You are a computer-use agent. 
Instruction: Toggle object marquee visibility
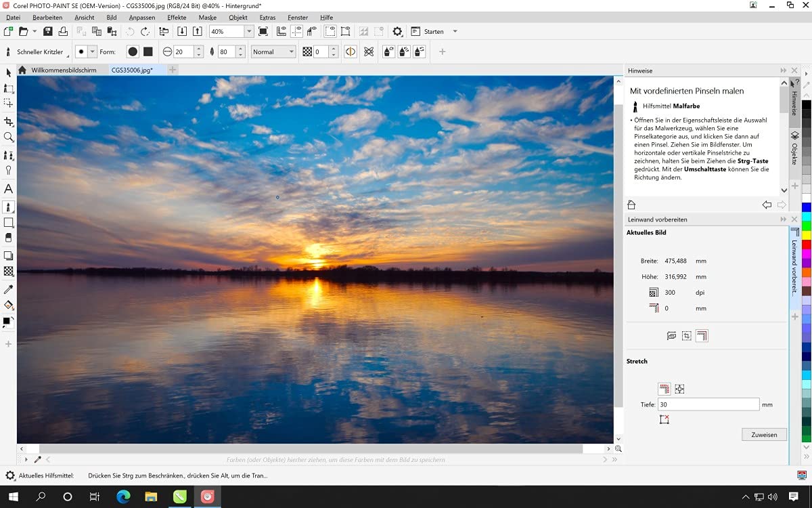coord(345,31)
